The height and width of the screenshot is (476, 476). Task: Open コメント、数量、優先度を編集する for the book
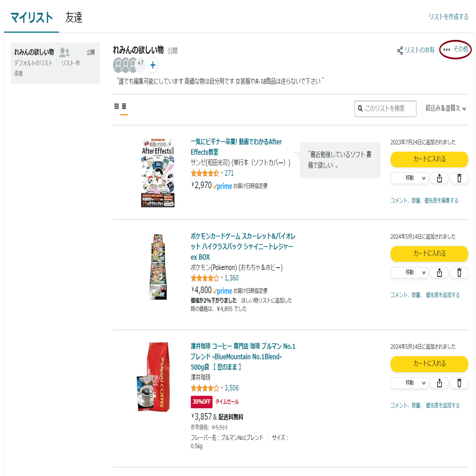424,200
